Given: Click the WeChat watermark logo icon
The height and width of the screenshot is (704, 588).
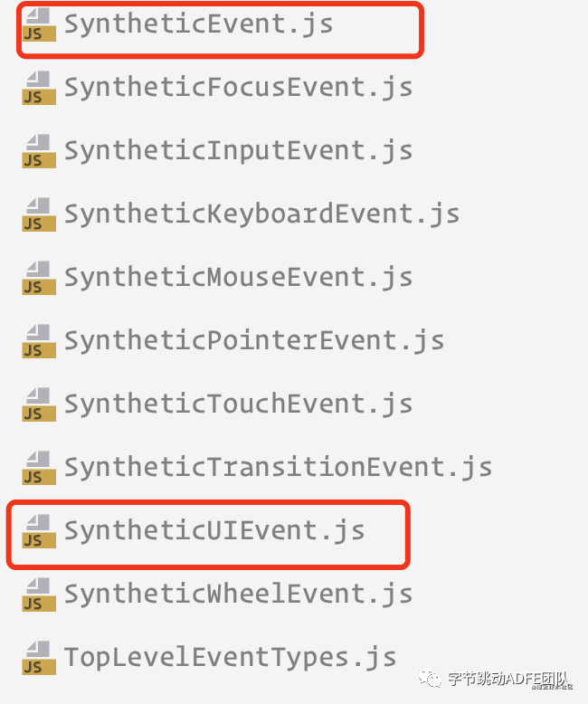Looking at the screenshot, I should coord(430,678).
